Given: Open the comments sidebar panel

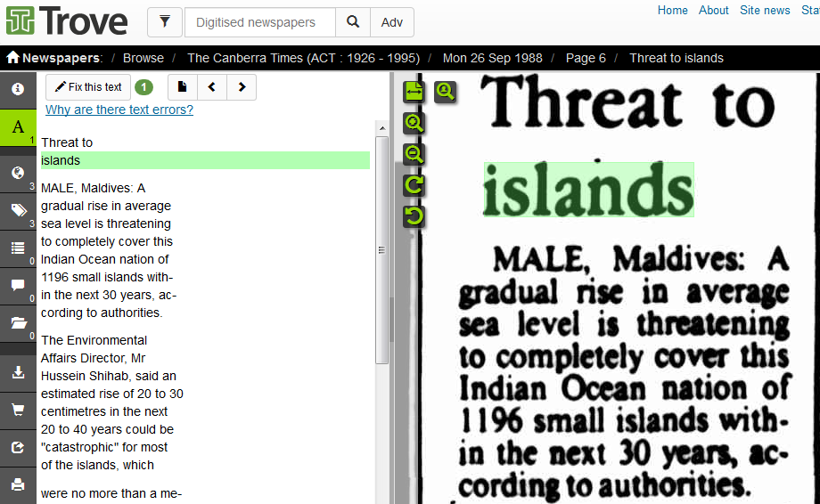Looking at the screenshot, I should [x=18, y=285].
